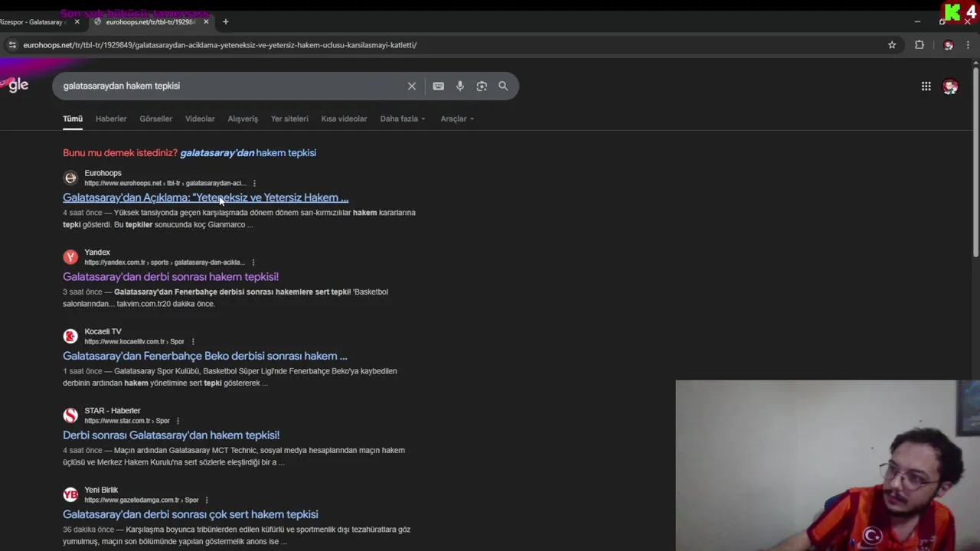Viewport: 980px width, 551px height.
Task: Switch to the Kısa videolar tab
Action: tap(344, 119)
